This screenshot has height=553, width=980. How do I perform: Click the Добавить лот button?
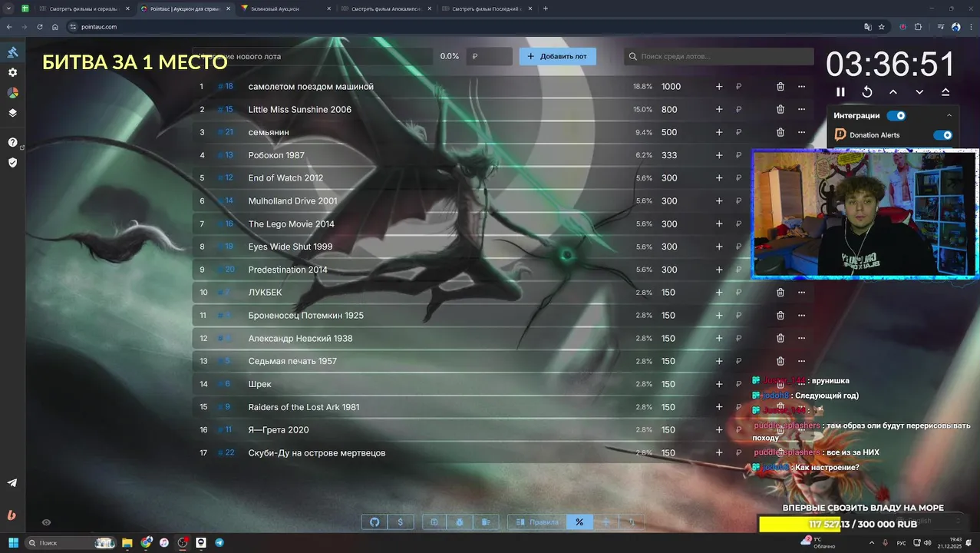[558, 56]
